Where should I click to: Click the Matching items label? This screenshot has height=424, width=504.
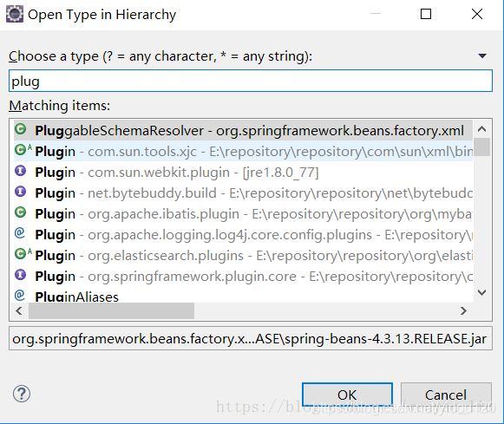(60, 106)
